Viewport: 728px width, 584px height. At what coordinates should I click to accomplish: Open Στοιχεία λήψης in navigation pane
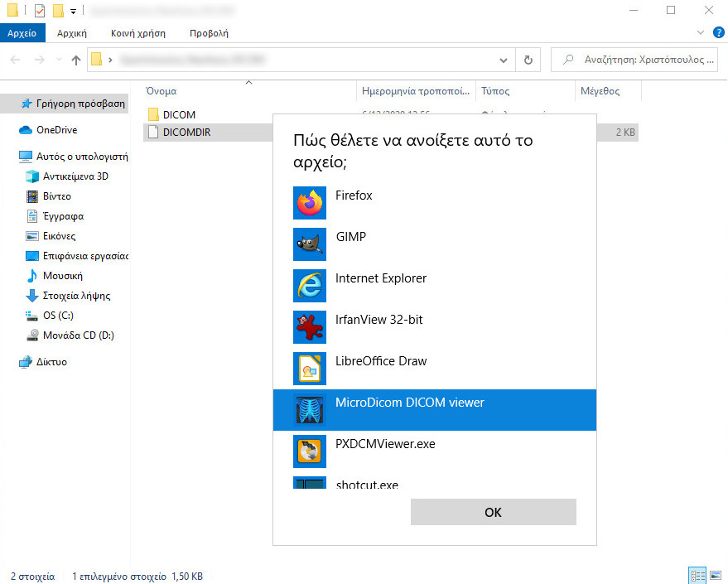76,296
